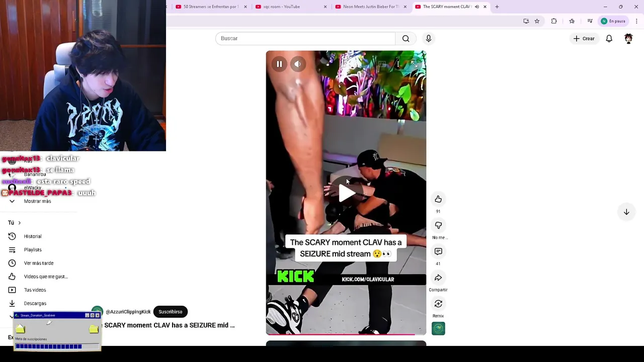Pause the Shorts video
Viewport: 644px width, 362px height.
pyautogui.click(x=279, y=64)
